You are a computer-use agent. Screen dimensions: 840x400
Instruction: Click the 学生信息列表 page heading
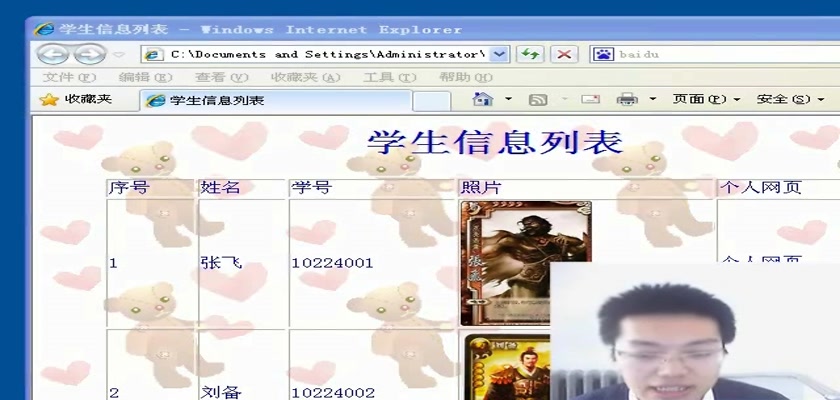click(496, 142)
